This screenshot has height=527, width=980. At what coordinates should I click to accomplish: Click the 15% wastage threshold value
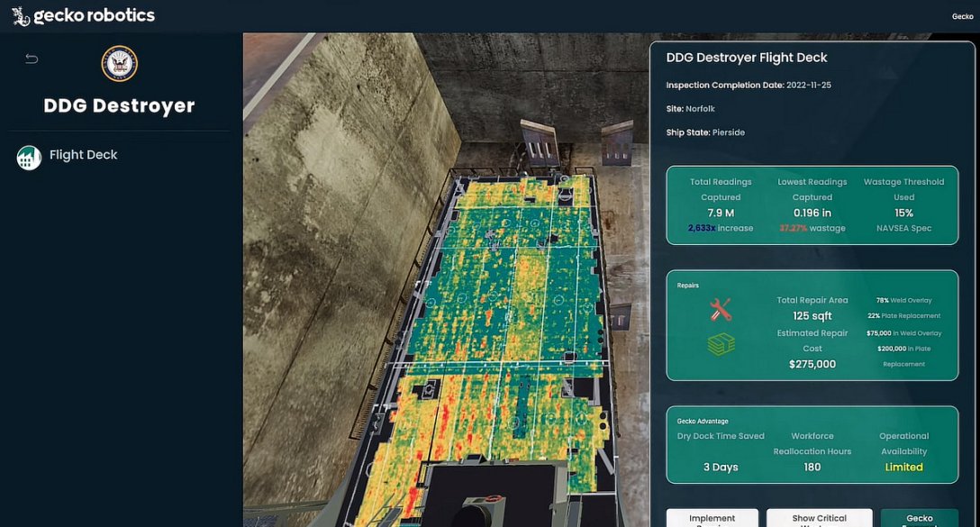tap(903, 213)
